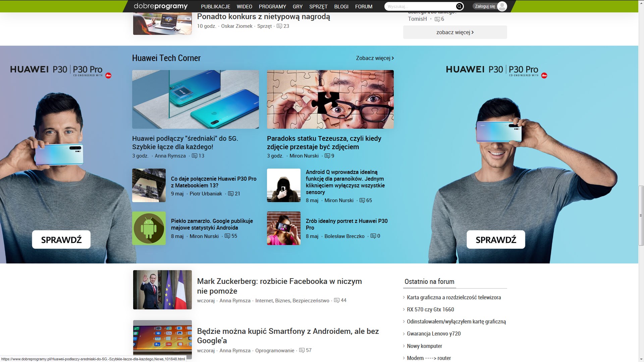Click the Sprzęt tag under konkurs article
The height and width of the screenshot is (362, 644).
(x=264, y=26)
